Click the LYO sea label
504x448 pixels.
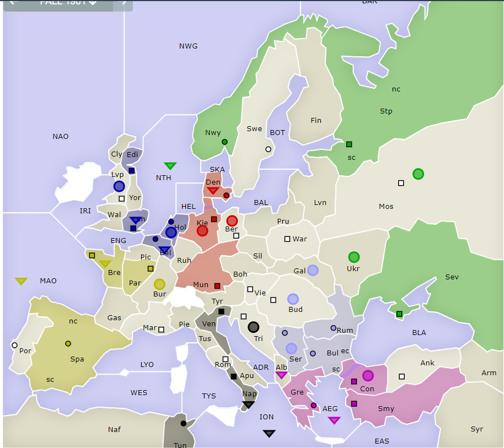click(147, 364)
